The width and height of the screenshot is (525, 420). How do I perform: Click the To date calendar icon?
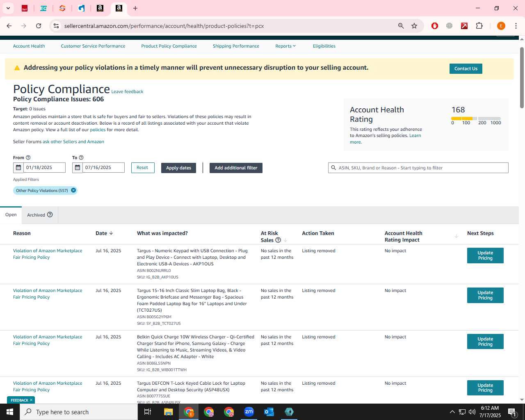coord(78,168)
